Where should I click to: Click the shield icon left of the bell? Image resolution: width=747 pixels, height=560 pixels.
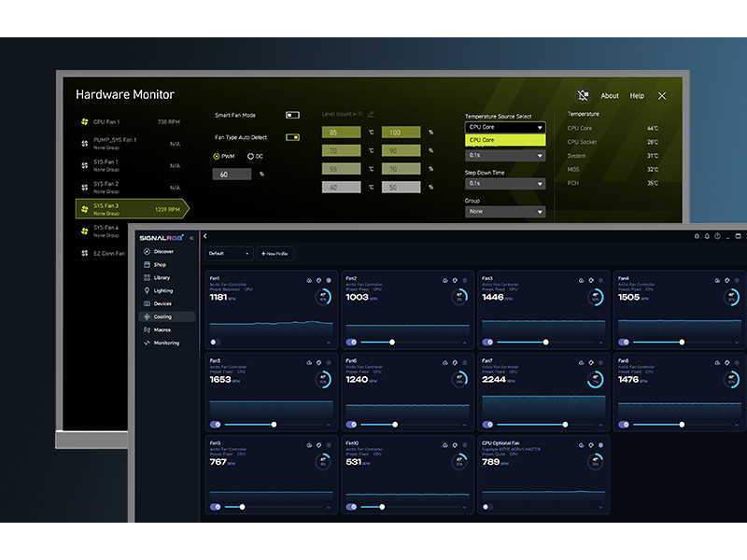(697, 236)
